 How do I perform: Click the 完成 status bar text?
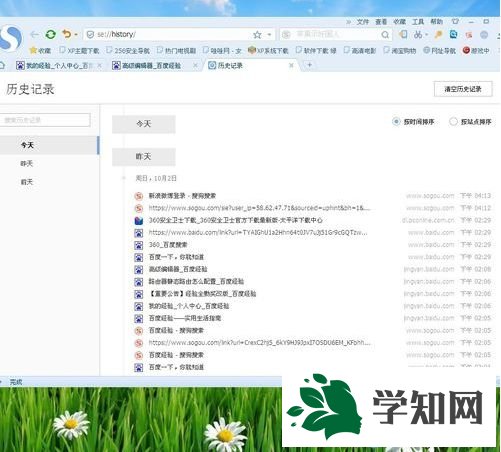16,382
